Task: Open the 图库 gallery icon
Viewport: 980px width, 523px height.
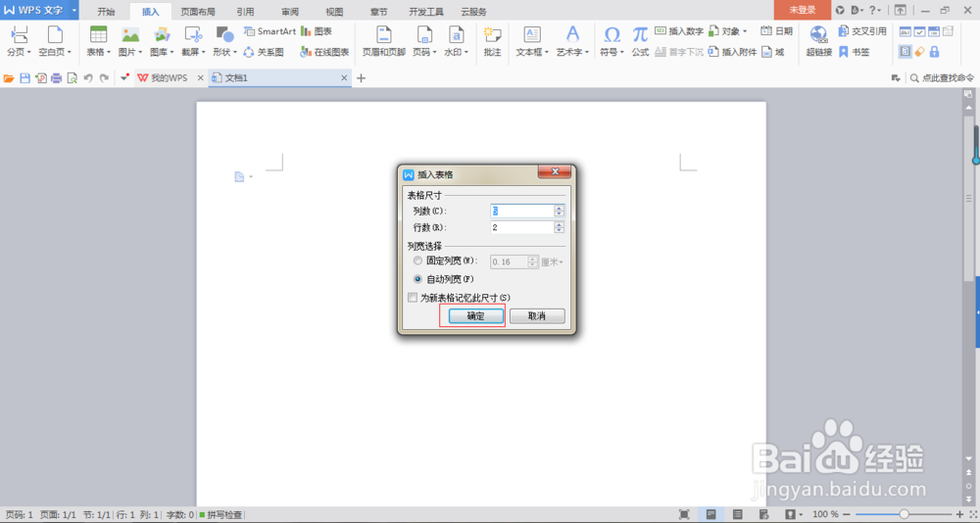Action: click(163, 35)
